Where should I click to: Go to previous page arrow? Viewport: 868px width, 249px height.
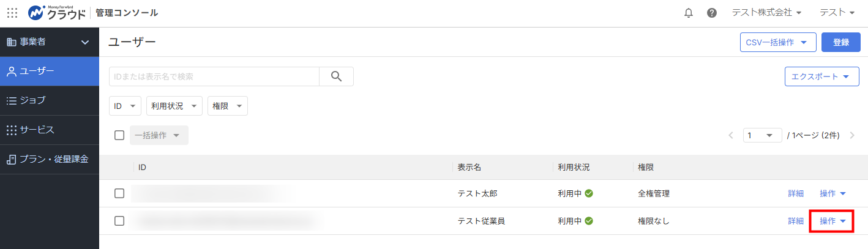[x=731, y=135]
